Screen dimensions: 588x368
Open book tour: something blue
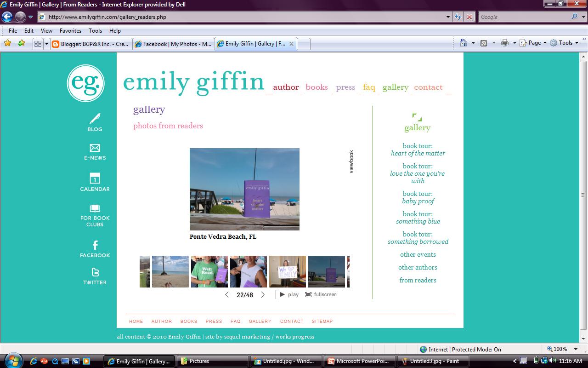(x=418, y=218)
